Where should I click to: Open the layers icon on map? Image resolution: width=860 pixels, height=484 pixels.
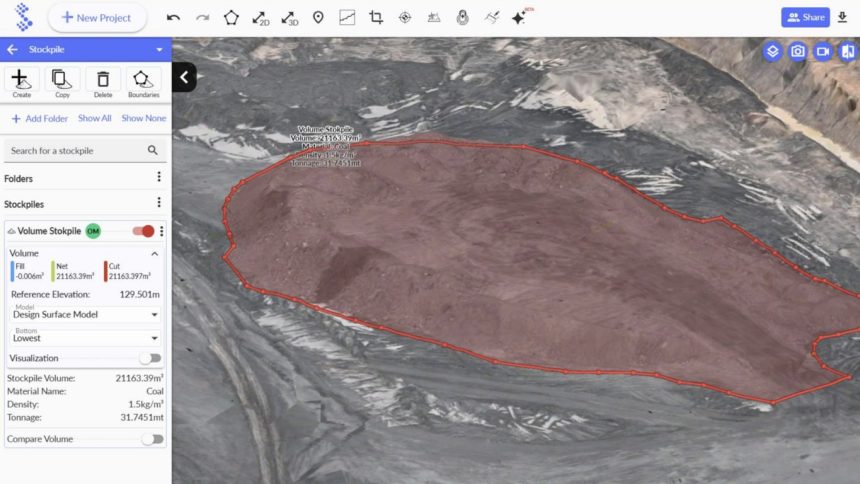(772, 51)
